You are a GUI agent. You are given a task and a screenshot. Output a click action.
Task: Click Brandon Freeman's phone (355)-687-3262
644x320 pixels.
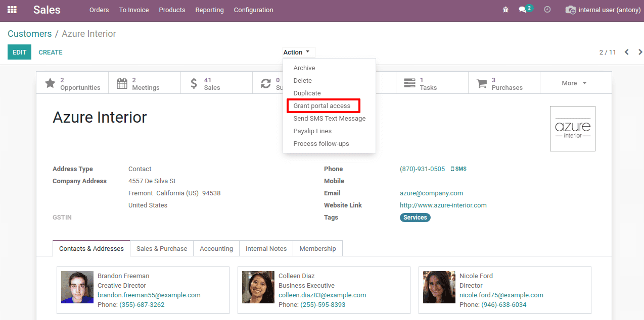point(142,305)
